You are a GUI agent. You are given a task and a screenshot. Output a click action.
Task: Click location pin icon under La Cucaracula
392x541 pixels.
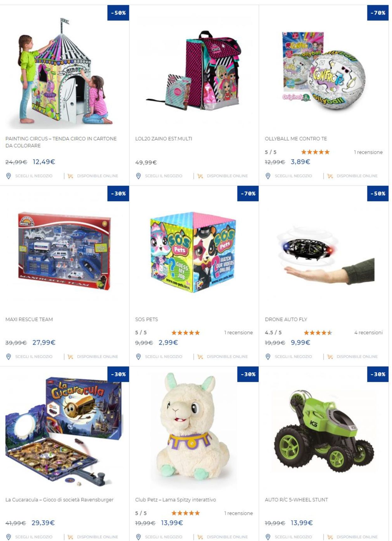8,537
